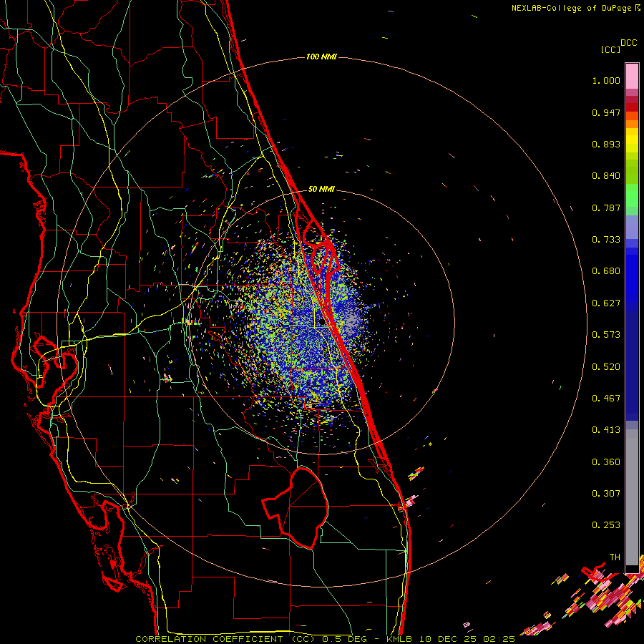Click the 0.520 scale value
This screenshot has width=644, height=644.
pyautogui.click(x=606, y=367)
